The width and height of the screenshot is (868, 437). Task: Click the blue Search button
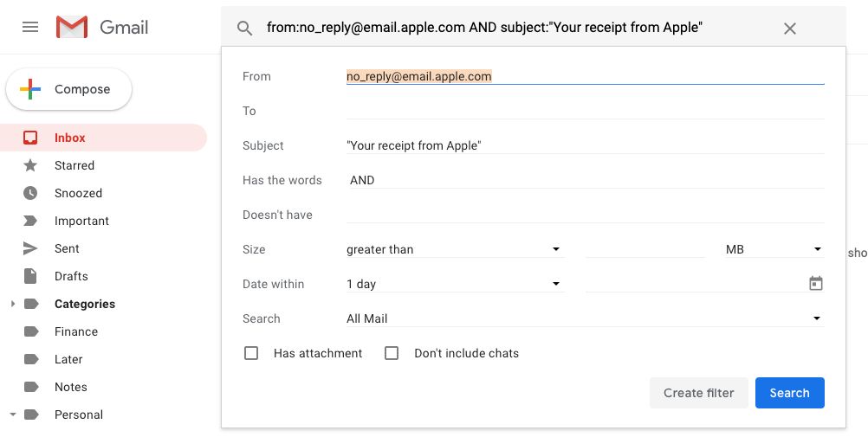(789, 393)
